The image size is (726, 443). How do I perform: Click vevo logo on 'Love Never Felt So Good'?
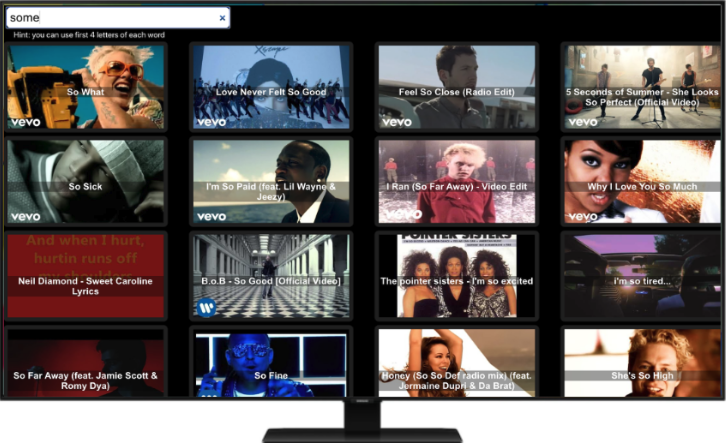212,122
